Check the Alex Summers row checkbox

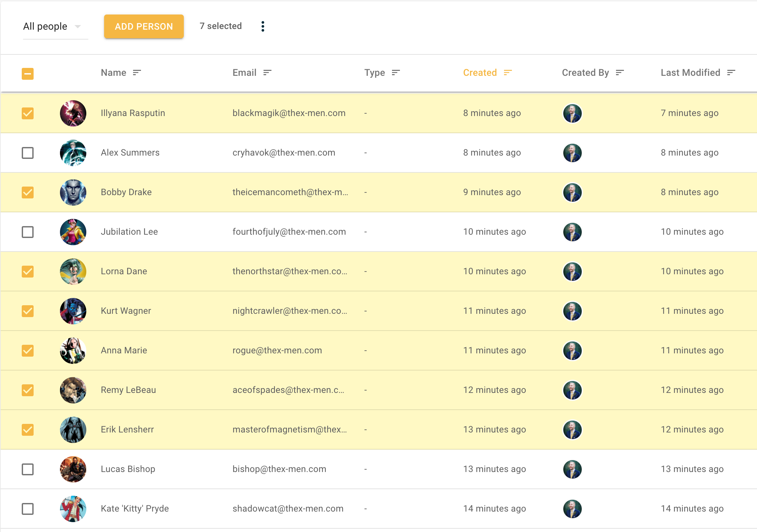coord(28,153)
